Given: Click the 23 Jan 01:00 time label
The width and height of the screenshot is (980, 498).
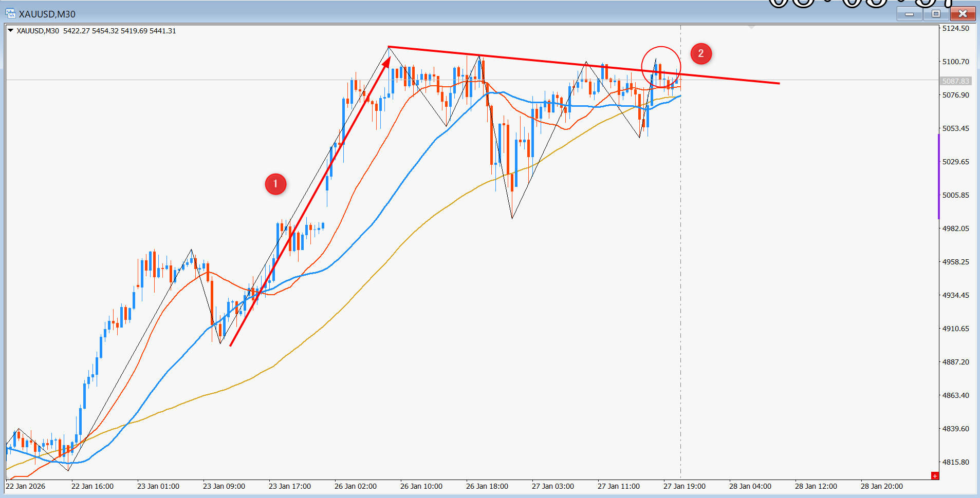Looking at the screenshot, I should coord(158,486).
